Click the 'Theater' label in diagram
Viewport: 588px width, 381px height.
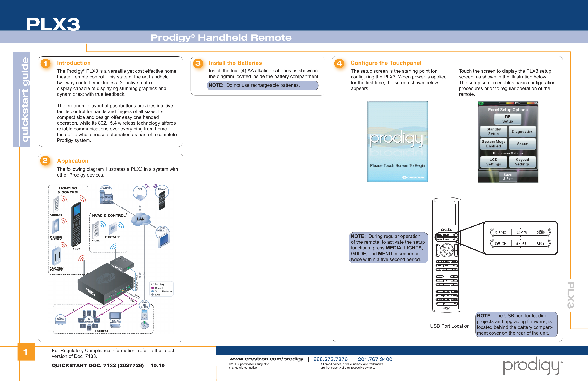pyautogui.click(x=101, y=331)
